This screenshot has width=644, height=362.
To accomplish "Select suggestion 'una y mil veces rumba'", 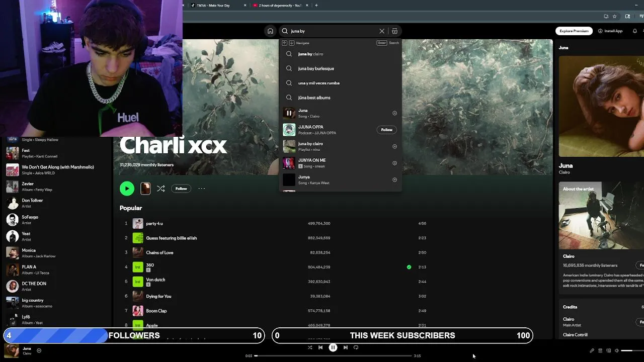I will pos(341,83).
